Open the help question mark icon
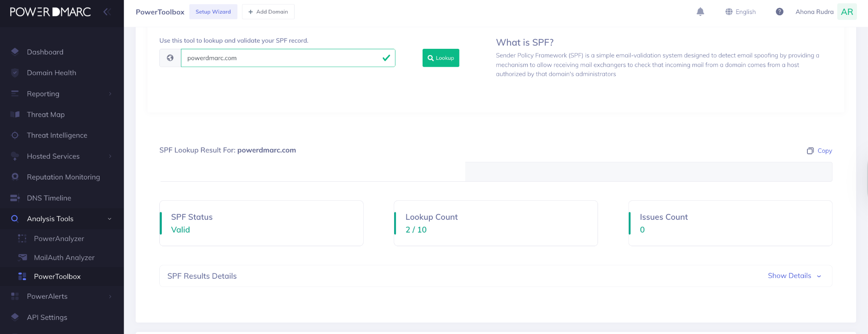This screenshot has height=334, width=868. click(x=779, y=12)
